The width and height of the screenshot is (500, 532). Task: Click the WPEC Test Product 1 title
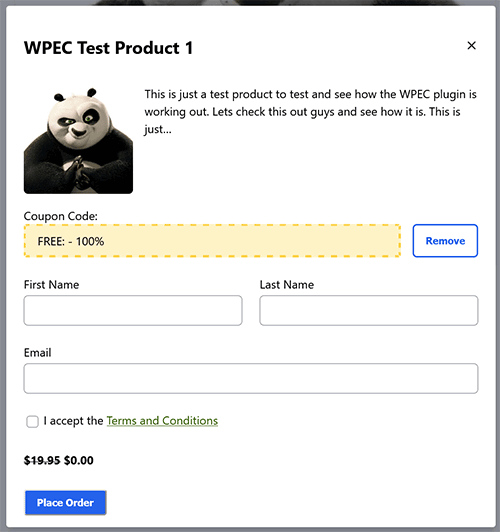(x=108, y=48)
